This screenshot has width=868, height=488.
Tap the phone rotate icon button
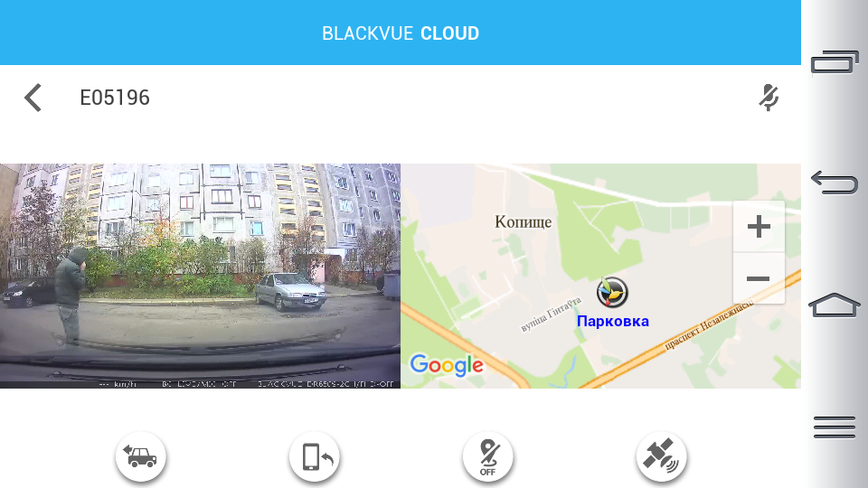click(x=314, y=457)
